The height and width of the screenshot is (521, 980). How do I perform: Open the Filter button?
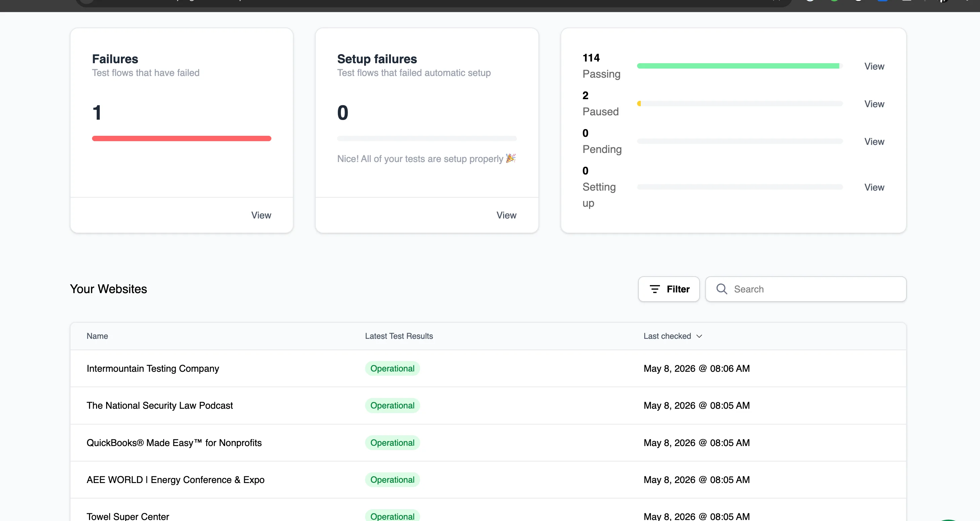click(x=669, y=289)
